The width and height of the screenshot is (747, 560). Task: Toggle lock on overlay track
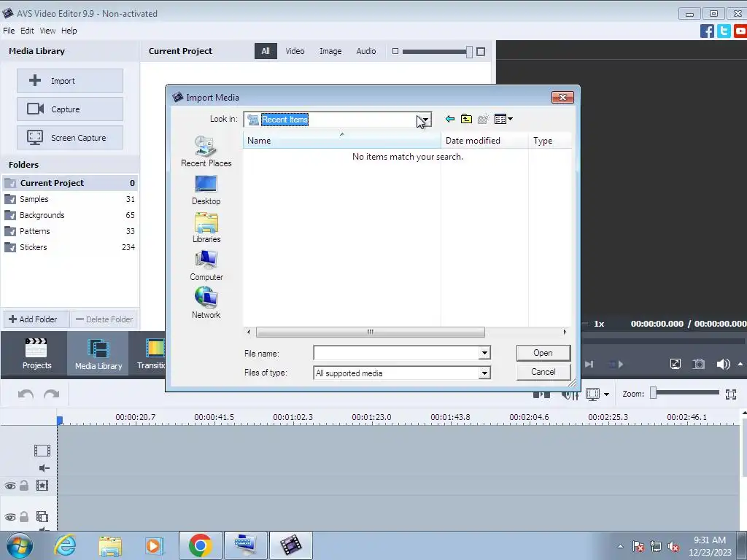[x=24, y=517]
